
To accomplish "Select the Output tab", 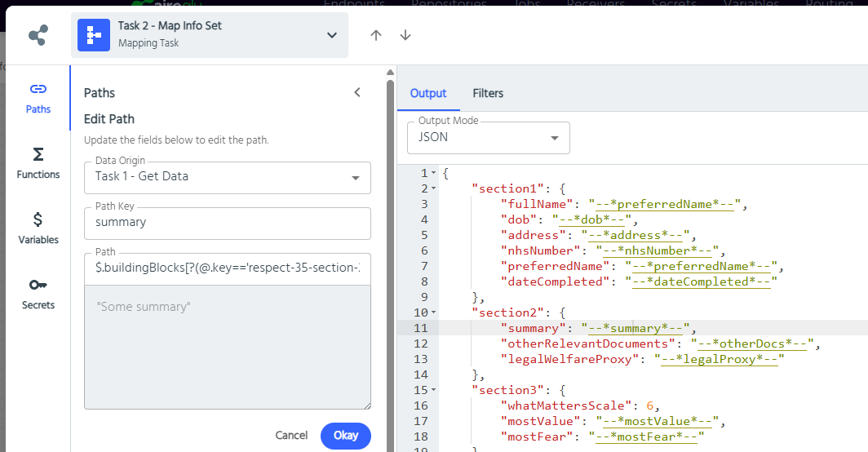I will pyautogui.click(x=428, y=93).
